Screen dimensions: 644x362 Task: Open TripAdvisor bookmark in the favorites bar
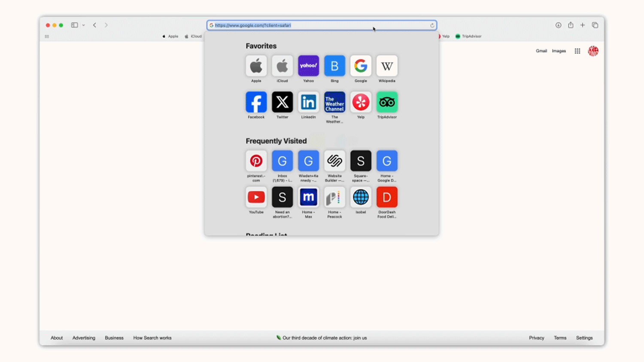468,36
